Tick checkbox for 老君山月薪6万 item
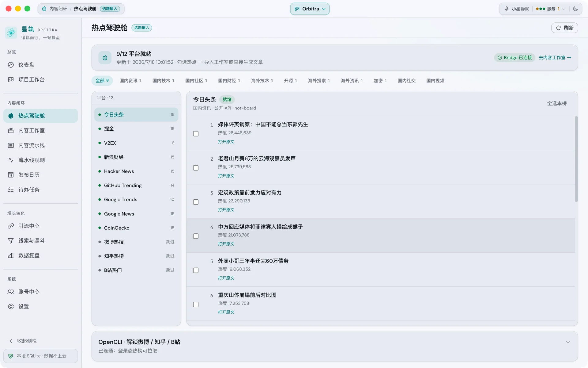The width and height of the screenshot is (588, 368). click(x=196, y=168)
